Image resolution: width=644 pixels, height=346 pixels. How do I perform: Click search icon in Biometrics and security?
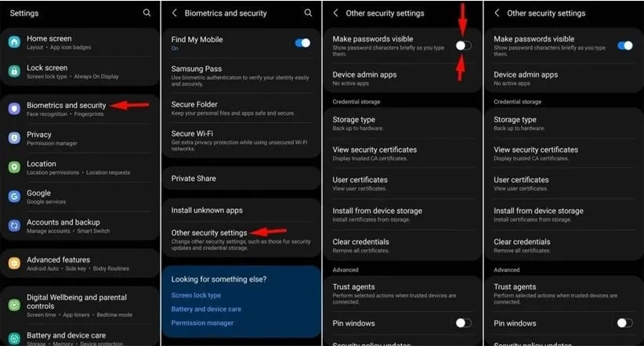(x=308, y=13)
